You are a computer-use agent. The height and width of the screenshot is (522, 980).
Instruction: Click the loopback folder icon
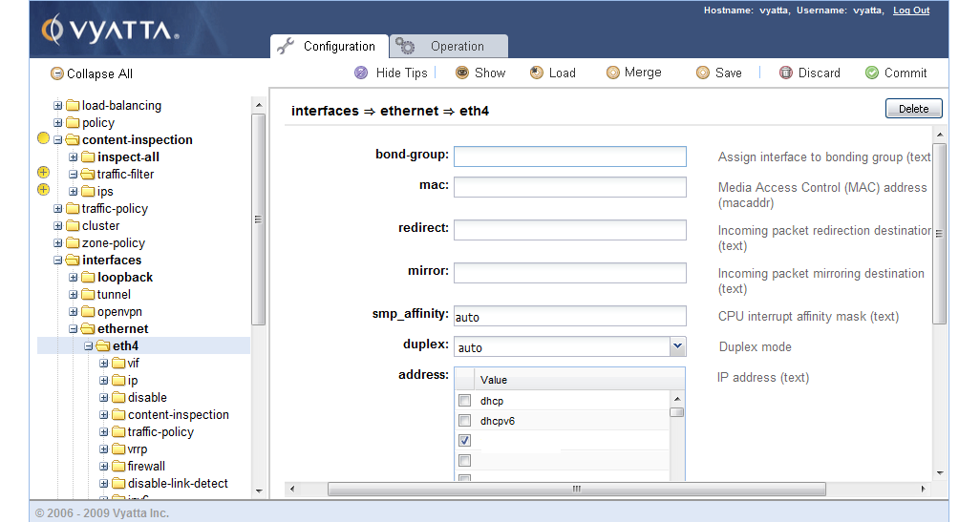88,278
